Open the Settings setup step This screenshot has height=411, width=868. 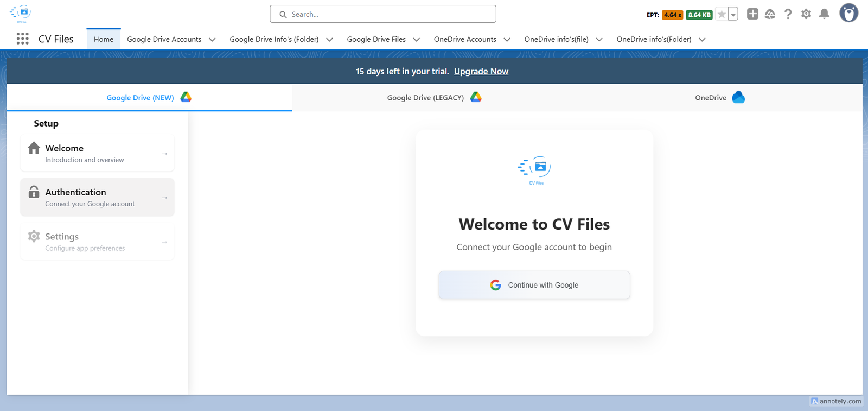coord(98,242)
